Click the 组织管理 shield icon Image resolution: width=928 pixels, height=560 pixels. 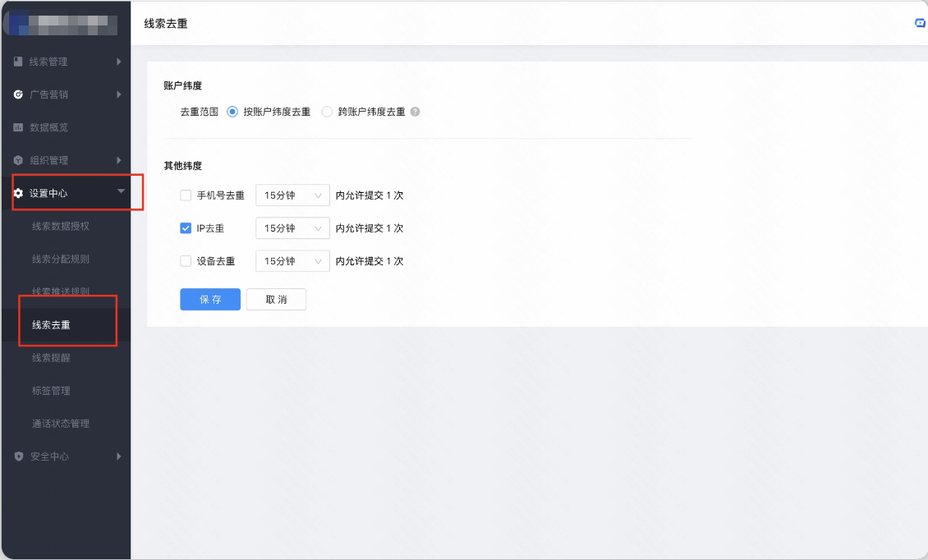18,160
